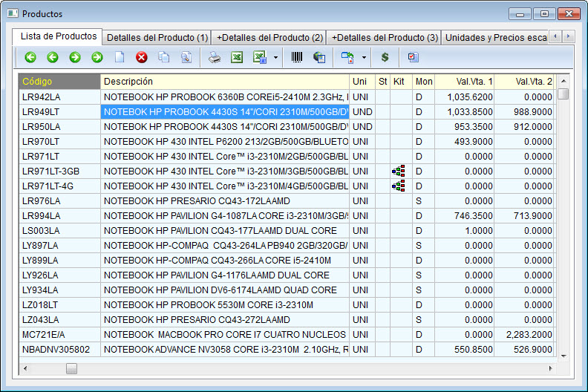The image size is (588, 392).
Task: Export list using the Excel icon
Action: (x=236, y=57)
